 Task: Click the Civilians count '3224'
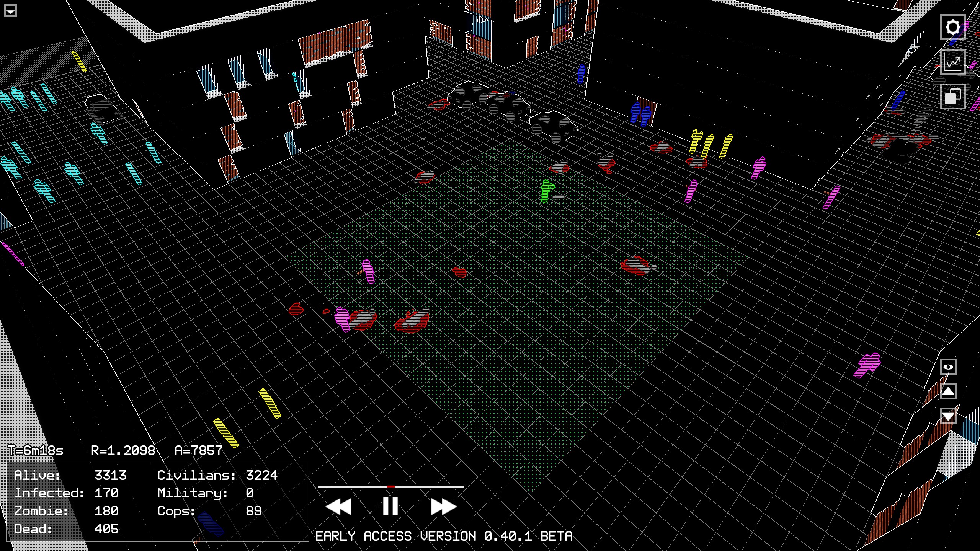(261, 475)
